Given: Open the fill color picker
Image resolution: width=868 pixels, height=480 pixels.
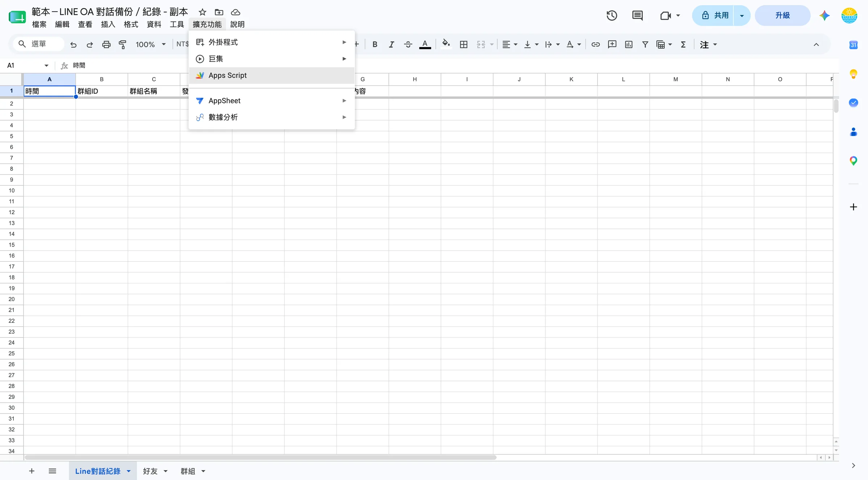Looking at the screenshot, I should click(446, 44).
